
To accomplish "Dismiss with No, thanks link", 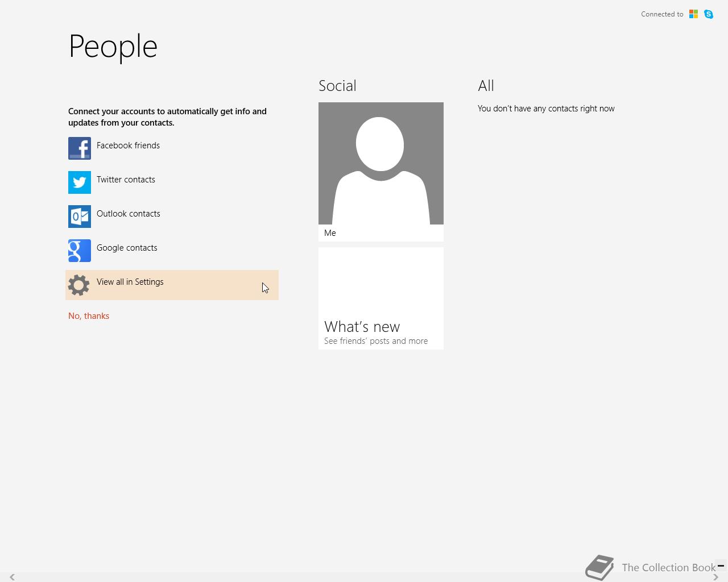I will pos(89,316).
